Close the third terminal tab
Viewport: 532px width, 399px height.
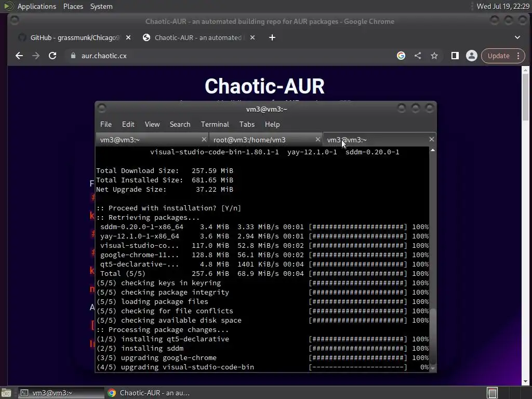431,139
